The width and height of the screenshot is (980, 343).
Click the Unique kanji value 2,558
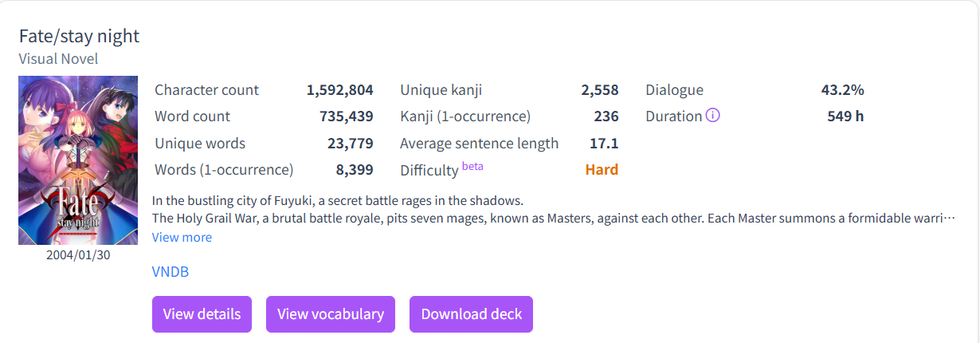tap(599, 90)
